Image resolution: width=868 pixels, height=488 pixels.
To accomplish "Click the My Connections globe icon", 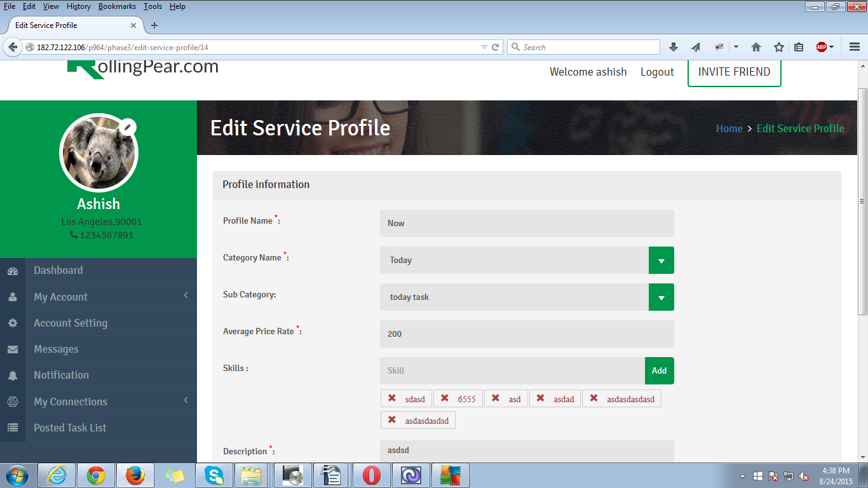I will (x=13, y=402).
